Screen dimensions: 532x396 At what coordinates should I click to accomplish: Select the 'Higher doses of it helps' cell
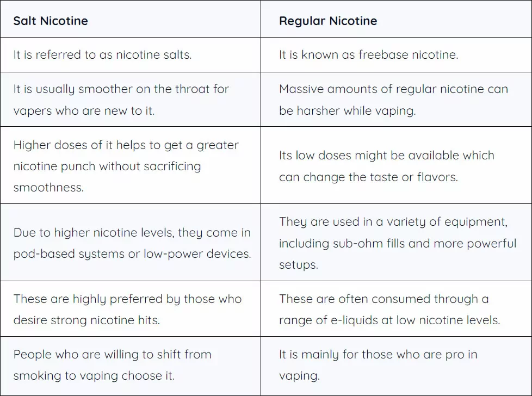(131, 165)
